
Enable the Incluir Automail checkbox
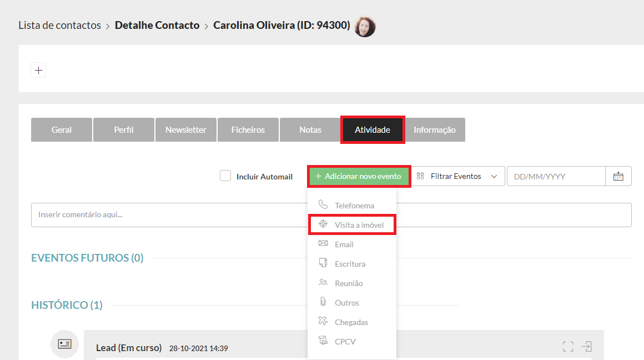[225, 176]
